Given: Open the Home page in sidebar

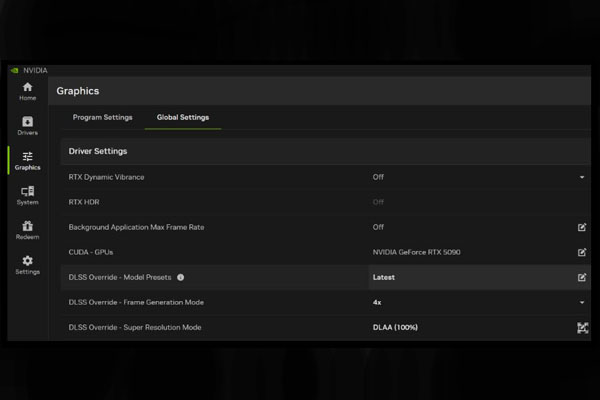Looking at the screenshot, I should (x=27, y=91).
